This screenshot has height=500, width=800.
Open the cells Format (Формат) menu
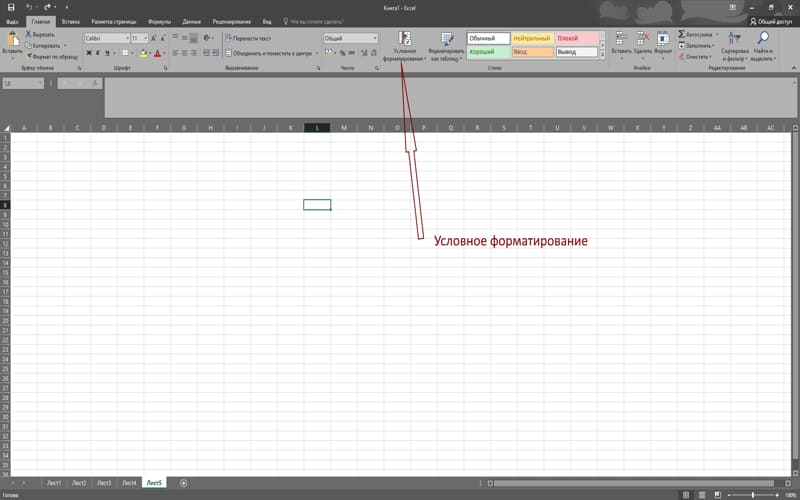[x=663, y=45]
